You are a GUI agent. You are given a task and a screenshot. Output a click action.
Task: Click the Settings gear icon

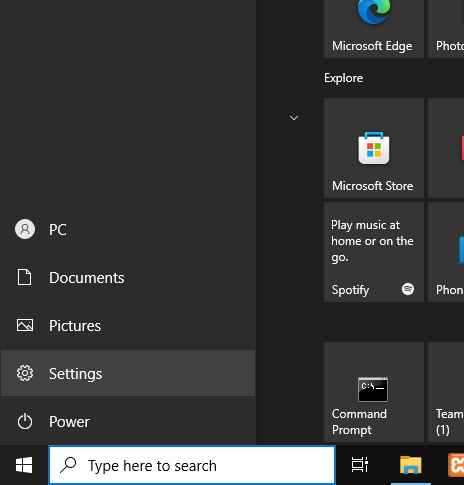25,373
